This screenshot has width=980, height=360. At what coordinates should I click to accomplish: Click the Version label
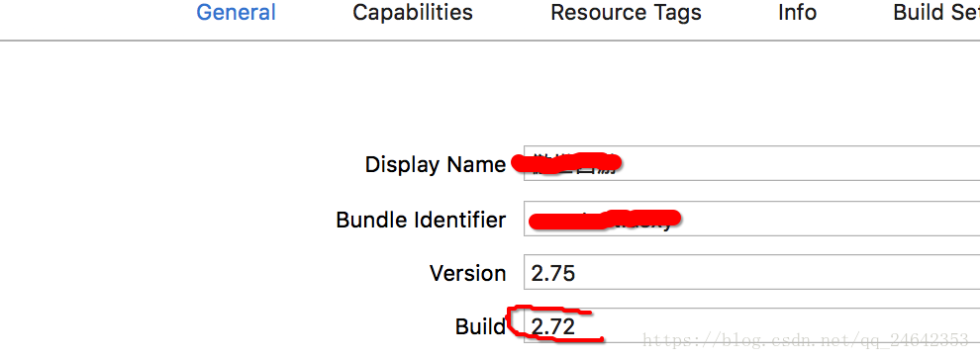point(467,273)
